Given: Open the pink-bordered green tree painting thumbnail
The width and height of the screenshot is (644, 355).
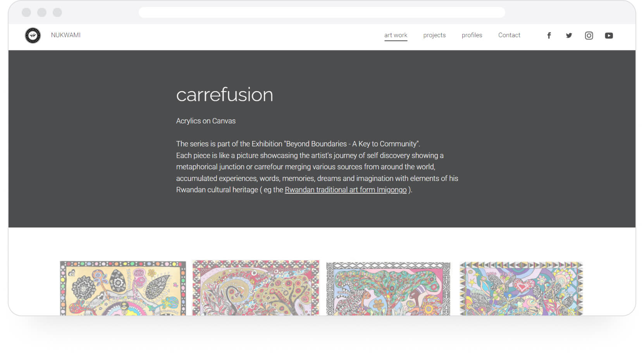Looking at the screenshot, I should pyautogui.click(x=388, y=289).
